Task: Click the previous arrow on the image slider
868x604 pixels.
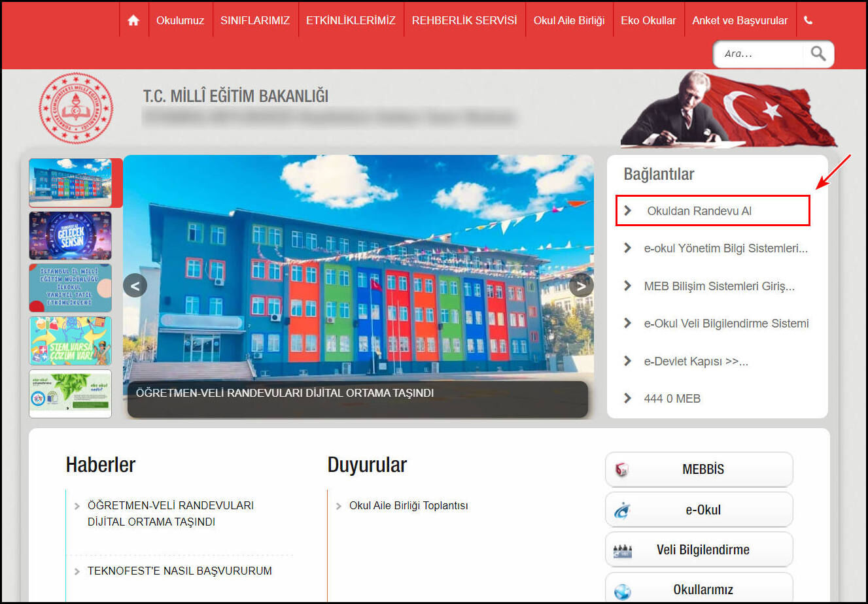Action: (x=135, y=284)
